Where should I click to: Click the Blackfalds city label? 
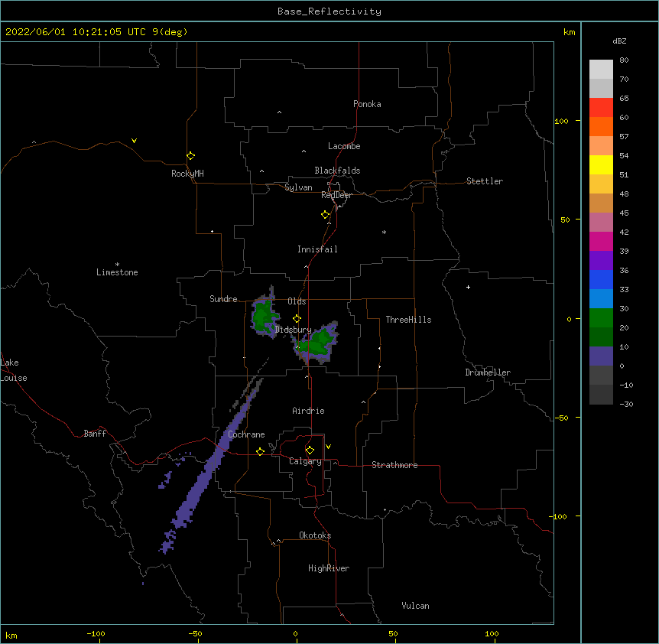coord(337,171)
